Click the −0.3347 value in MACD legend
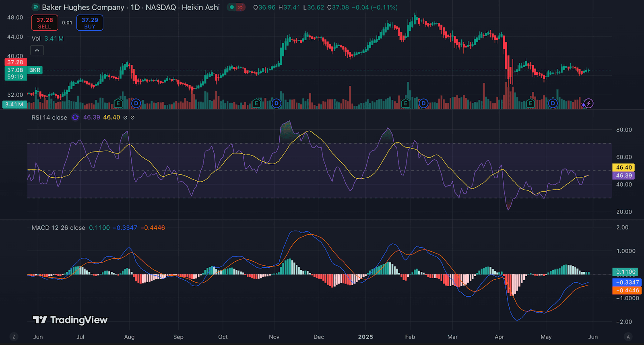 pyautogui.click(x=125, y=228)
